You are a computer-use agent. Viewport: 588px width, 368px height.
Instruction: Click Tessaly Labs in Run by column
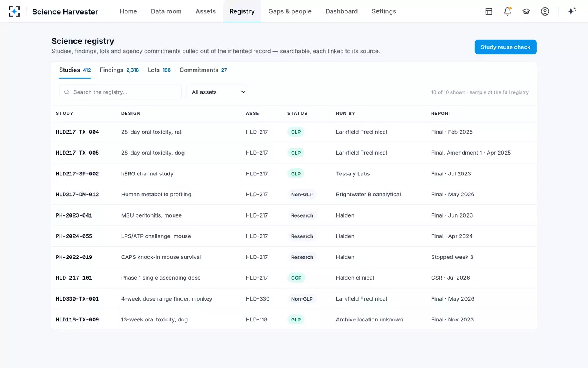pyautogui.click(x=353, y=174)
